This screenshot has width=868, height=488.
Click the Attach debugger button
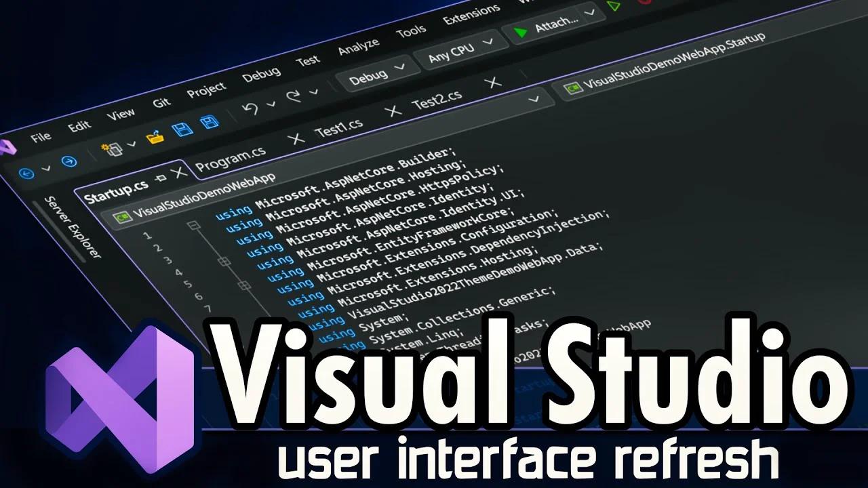555,22
